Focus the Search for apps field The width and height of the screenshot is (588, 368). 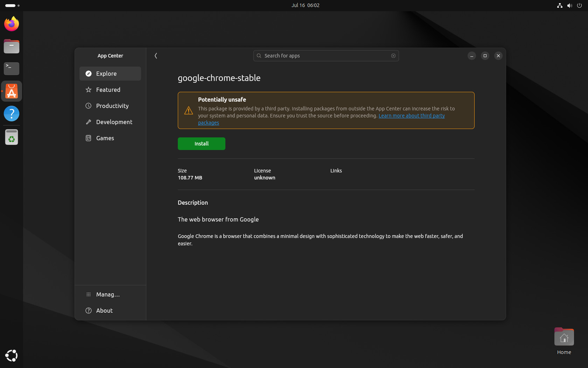(x=326, y=56)
